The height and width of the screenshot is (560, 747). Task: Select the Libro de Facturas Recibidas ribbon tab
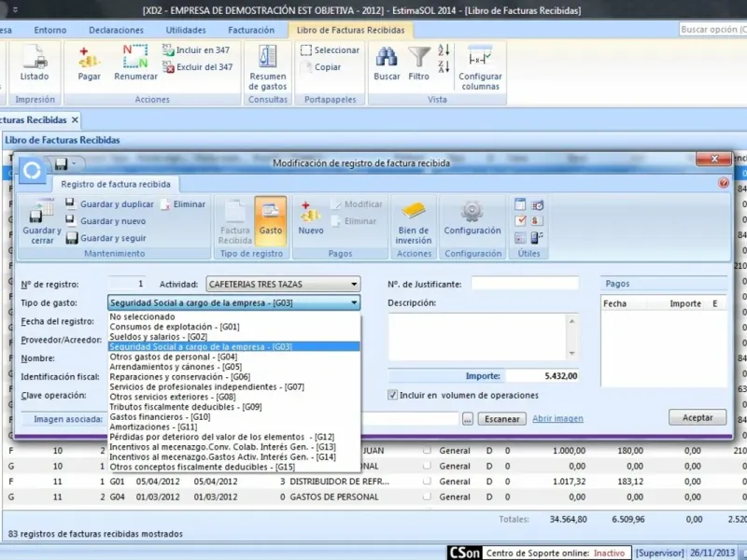351,30
